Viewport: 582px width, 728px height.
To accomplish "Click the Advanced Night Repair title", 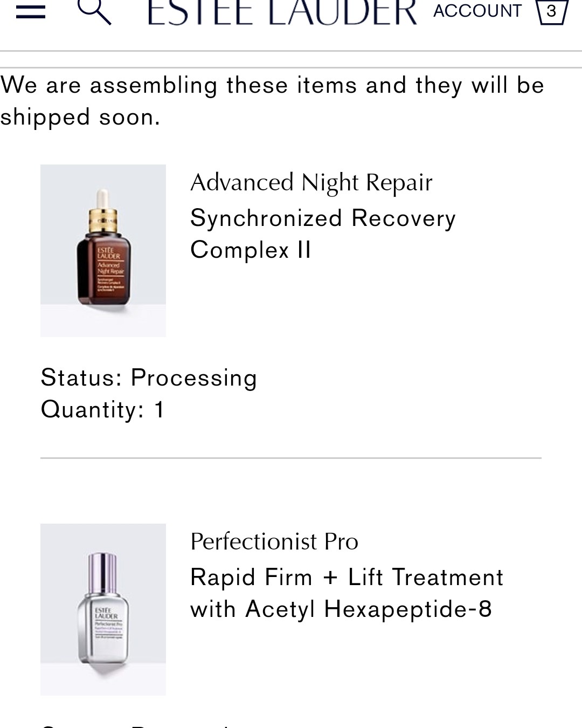I will 311,183.
